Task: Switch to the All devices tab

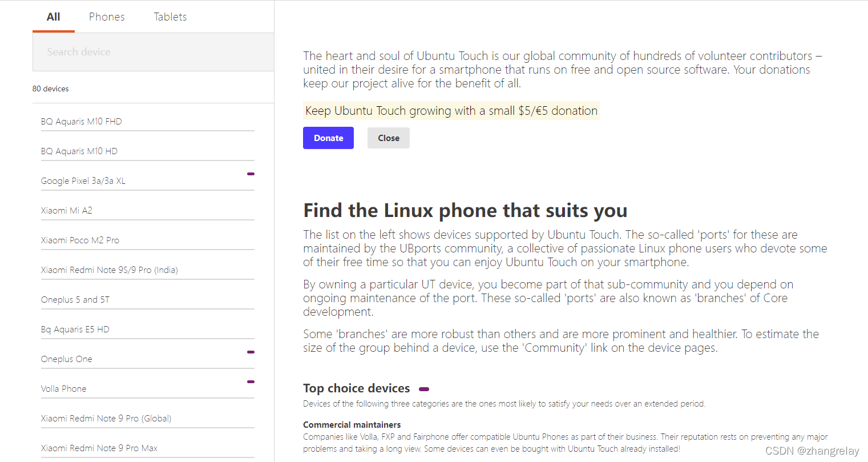Action: pyautogui.click(x=54, y=17)
